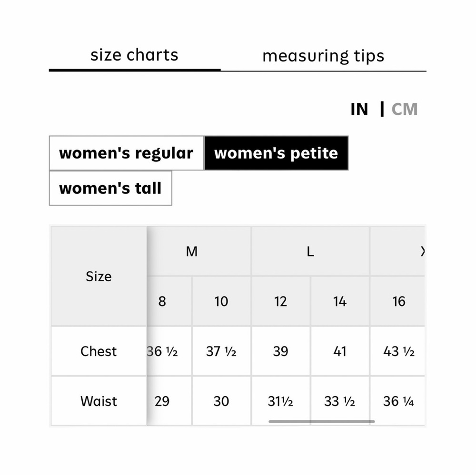Click the Waist row label
The height and width of the screenshot is (476, 476).
(99, 401)
